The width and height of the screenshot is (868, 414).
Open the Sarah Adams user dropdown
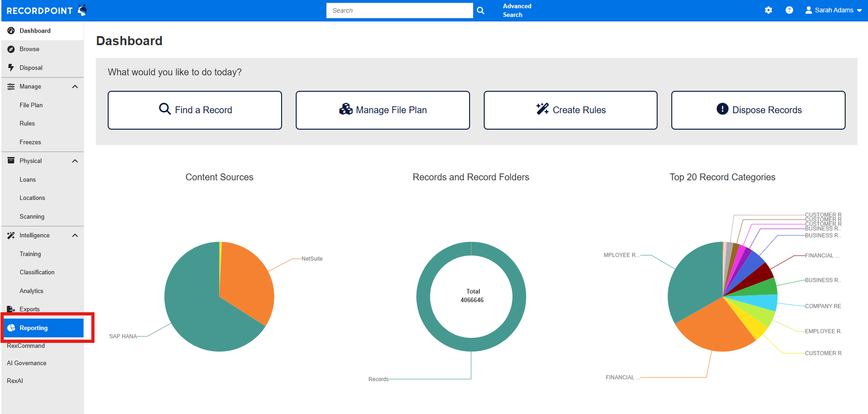(x=833, y=10)
